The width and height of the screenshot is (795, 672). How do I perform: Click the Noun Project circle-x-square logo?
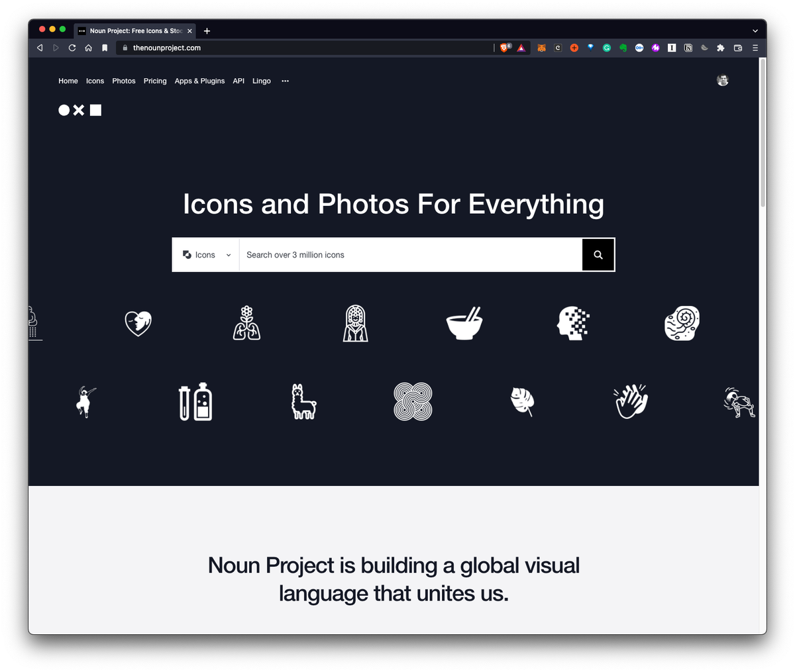click(79, 110)
